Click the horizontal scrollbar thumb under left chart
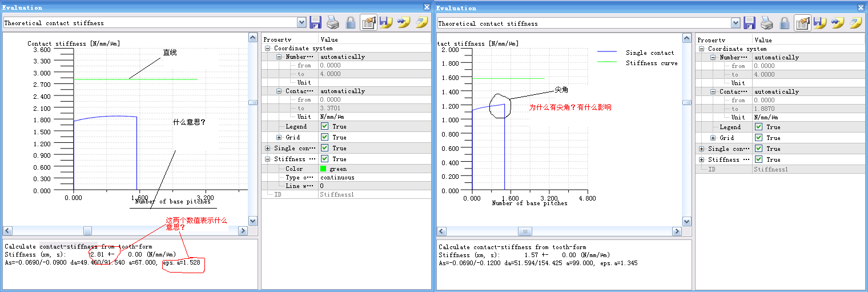Viewport: 868px width, 292px height. 87,231
